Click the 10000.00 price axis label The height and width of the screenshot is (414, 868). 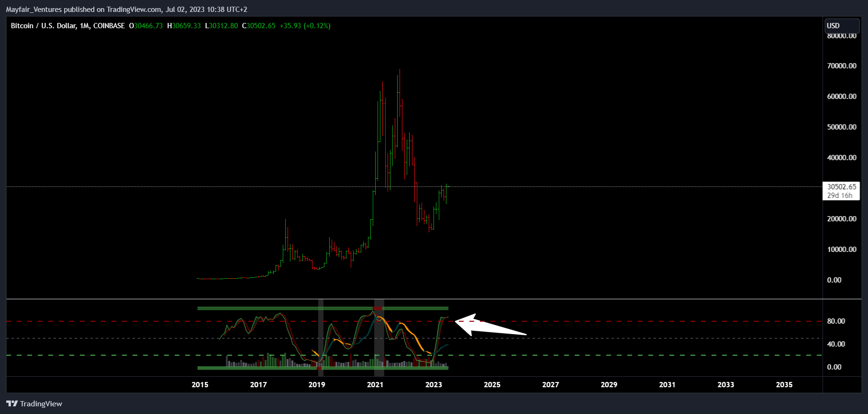tap(842, 250)
